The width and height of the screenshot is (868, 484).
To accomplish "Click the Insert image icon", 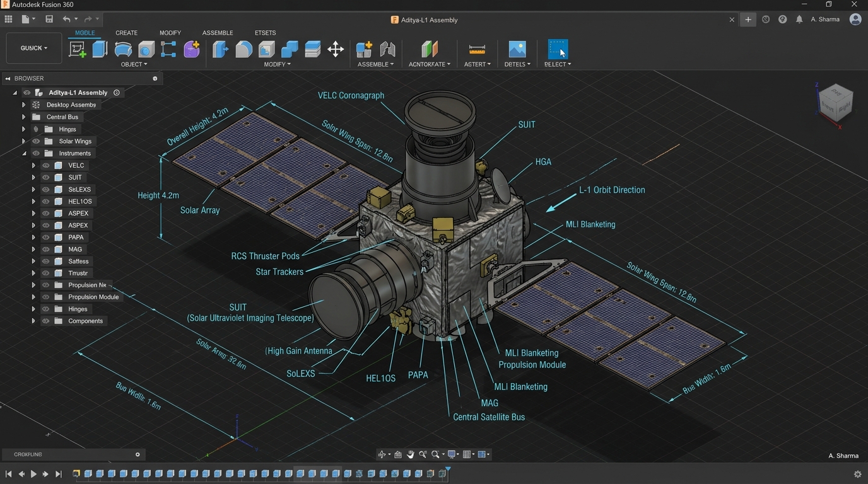I will click(517, 49).
